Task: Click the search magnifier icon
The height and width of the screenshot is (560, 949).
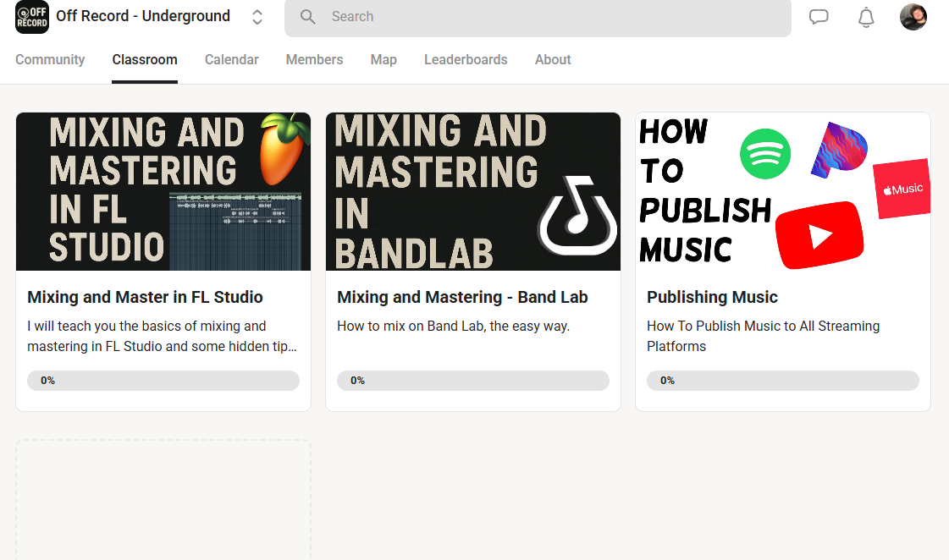Action: click(x=308, y=17)
